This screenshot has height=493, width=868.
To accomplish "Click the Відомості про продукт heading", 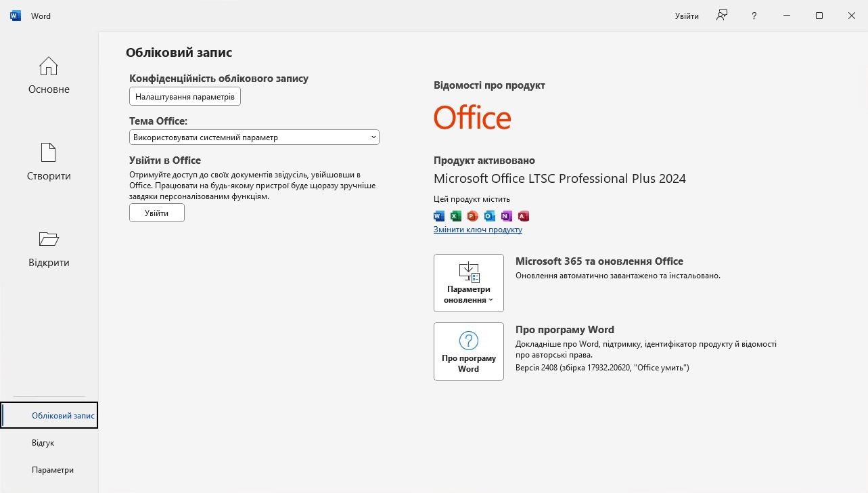I will click(489, 85).
